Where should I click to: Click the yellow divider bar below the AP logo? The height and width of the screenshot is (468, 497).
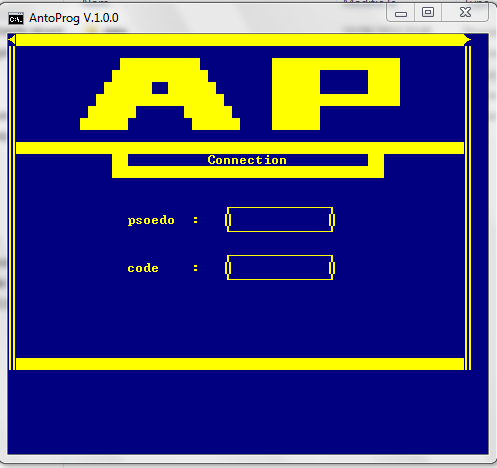[x=240, y=148]
